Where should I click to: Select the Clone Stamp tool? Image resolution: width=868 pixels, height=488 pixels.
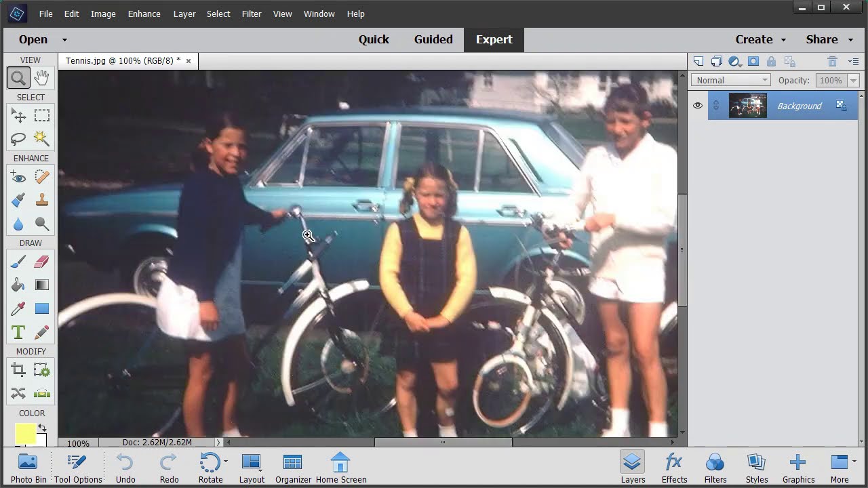pyautogui.click(x=42, y=200)
